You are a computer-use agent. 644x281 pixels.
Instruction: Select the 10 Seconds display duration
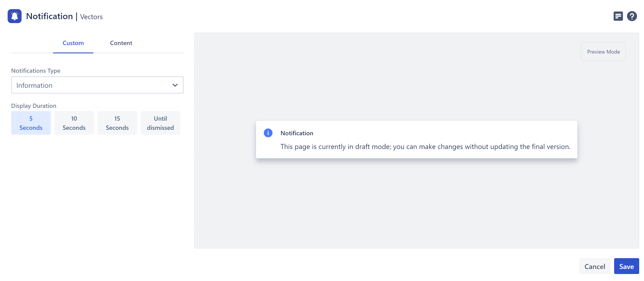74,123
